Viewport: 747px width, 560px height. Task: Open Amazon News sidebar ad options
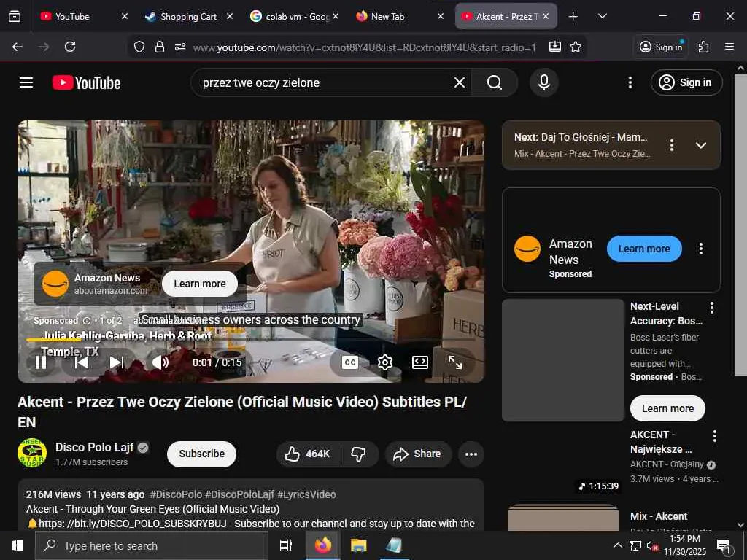(700, 249)
